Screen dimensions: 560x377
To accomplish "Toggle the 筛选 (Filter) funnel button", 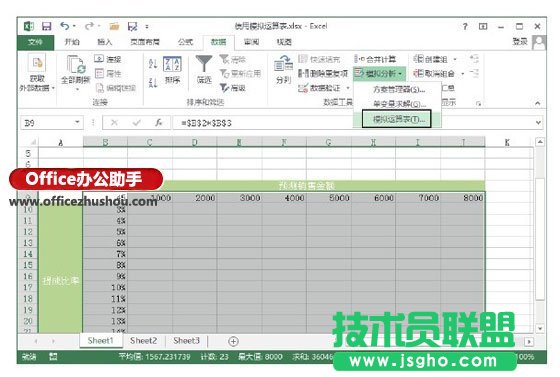I will tap(204, 70).
